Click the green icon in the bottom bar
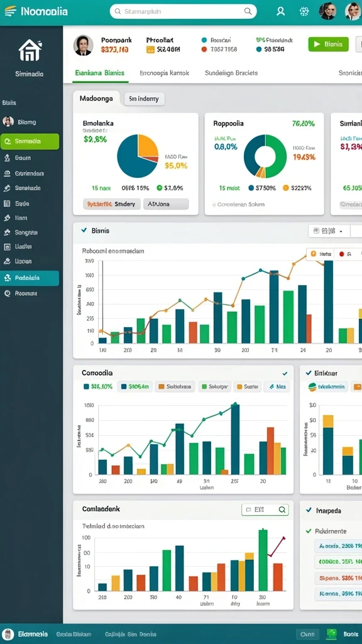The image size is (362, 644). click(x=331, y=634)
